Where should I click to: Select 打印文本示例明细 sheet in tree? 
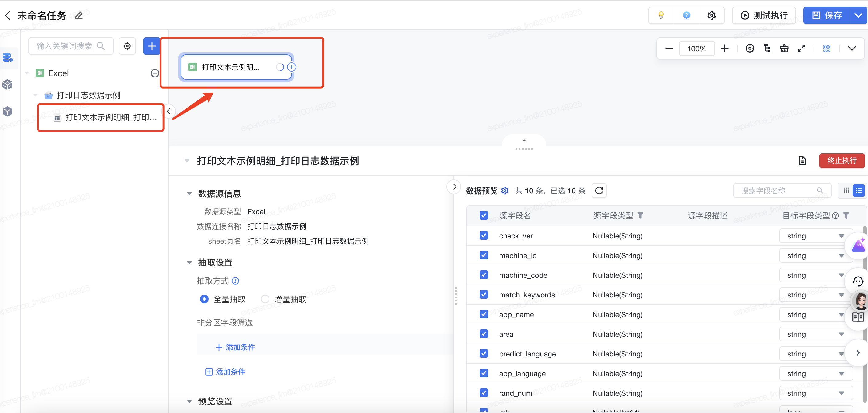110,117
